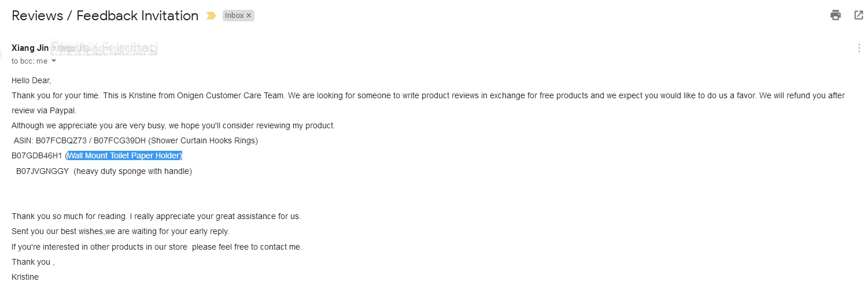Image resolution: width=868 pixels, height=293 pixels.
Task: Click the sender name Xiang Jin
Action: coord(30,48)
